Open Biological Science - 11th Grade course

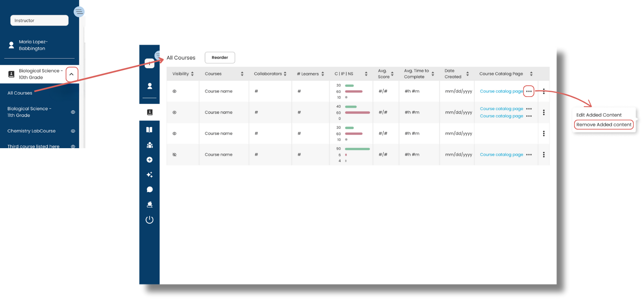30,112
